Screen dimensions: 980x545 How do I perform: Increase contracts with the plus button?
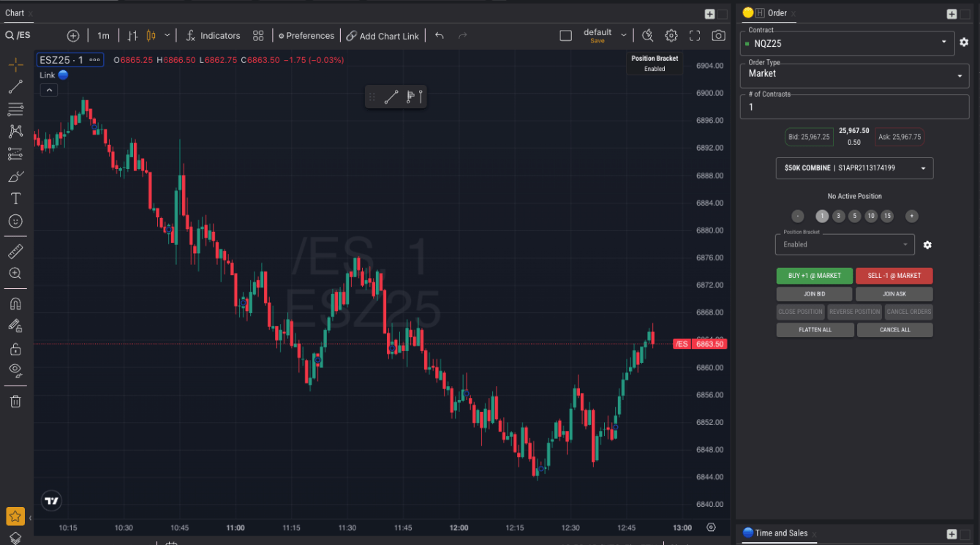[x=911, y=216]
